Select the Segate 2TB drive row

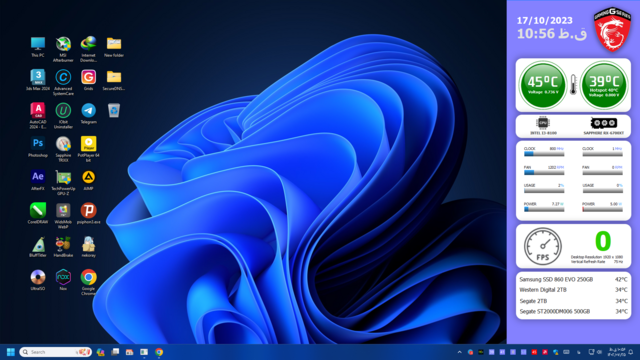(x=573, y=301)
